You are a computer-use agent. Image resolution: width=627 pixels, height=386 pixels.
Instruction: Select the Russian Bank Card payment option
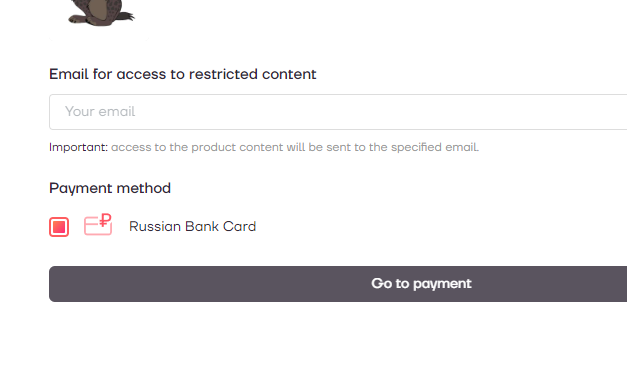[x=153, y=226]
